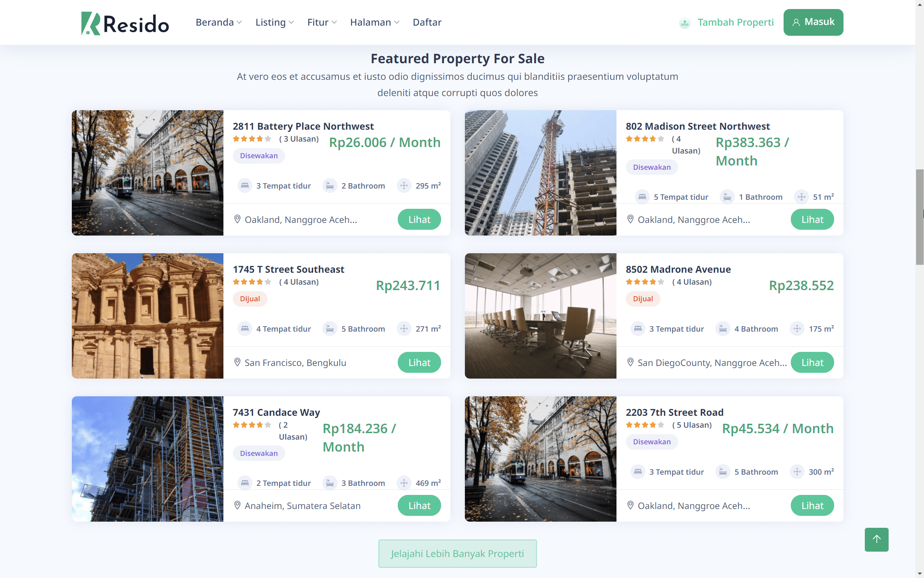Click bed icon on 7431 Candace Way card
This screenshot has height=578, width=924.
coord(245,483)
